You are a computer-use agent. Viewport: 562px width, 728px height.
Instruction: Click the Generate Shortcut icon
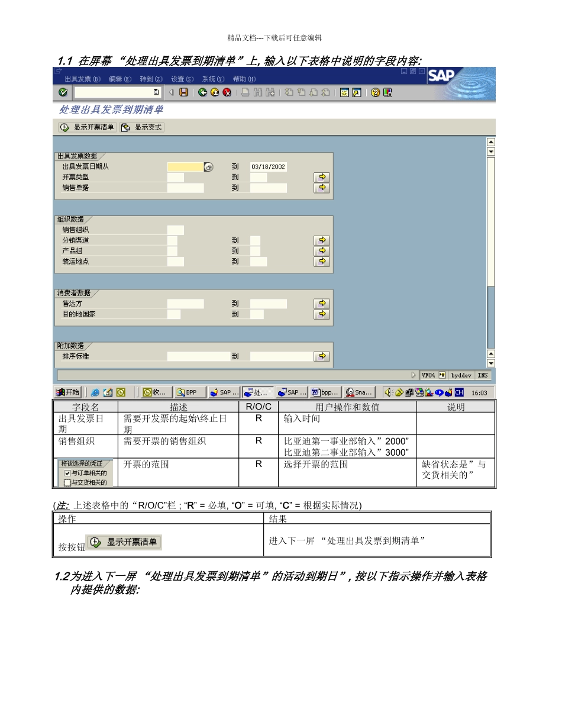(356, 92)
